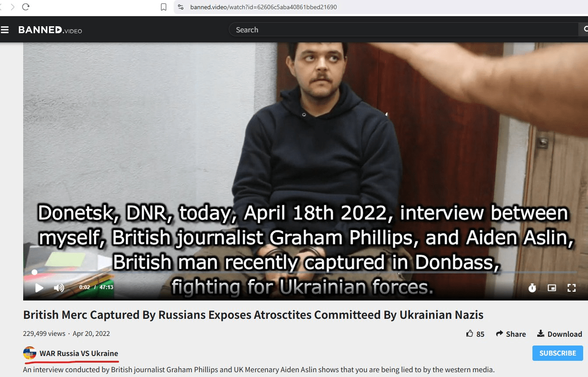
Task: Click the channel avatar icon
Action: coord(29,353)
